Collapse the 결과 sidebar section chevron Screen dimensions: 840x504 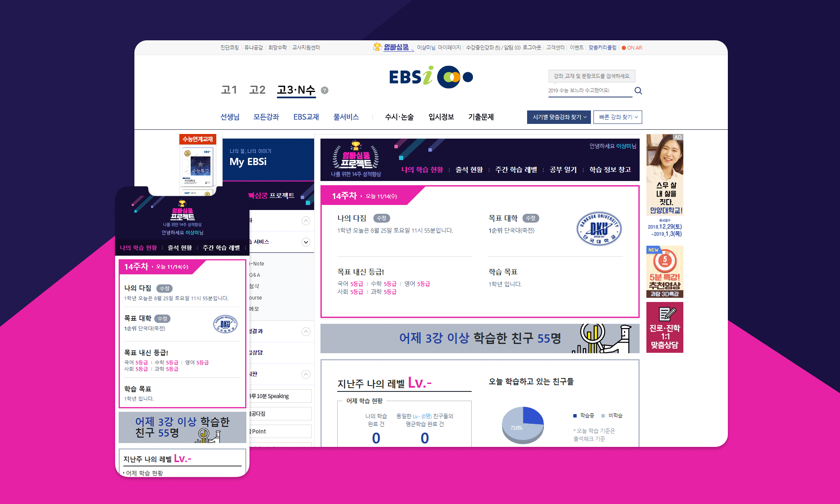pyautogui.click(x=306, y=331)
